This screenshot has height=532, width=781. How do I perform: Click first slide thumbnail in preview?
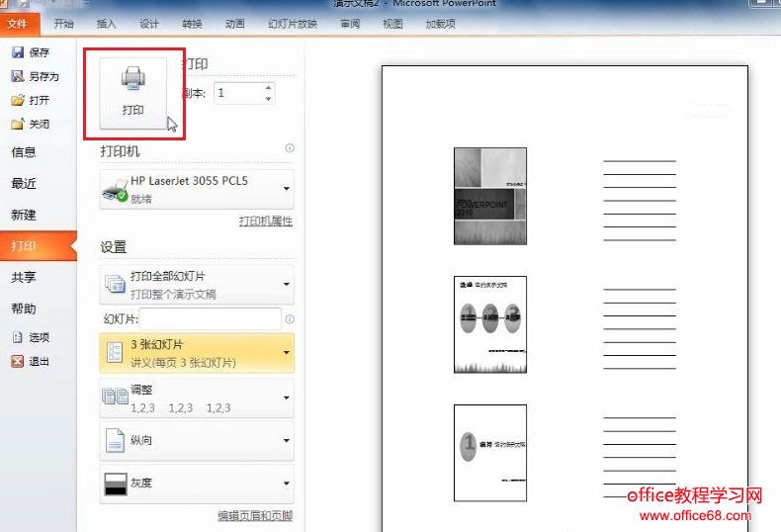(490, 196)
